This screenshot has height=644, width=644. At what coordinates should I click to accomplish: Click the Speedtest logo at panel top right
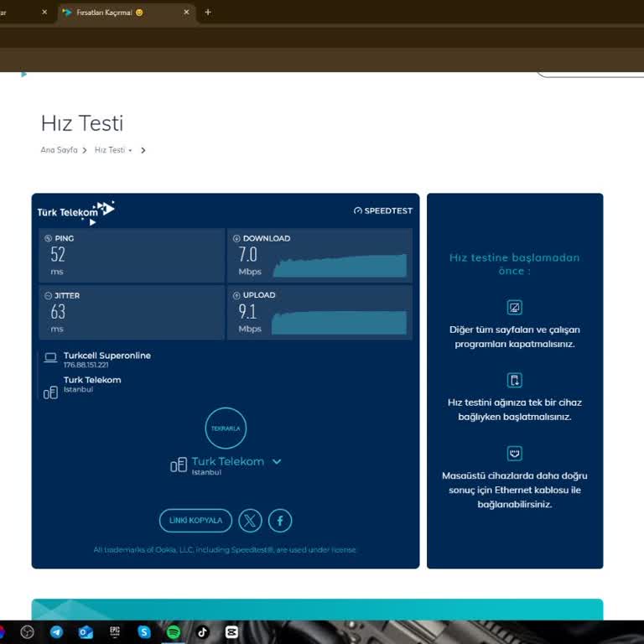click(x=383, y=211)
